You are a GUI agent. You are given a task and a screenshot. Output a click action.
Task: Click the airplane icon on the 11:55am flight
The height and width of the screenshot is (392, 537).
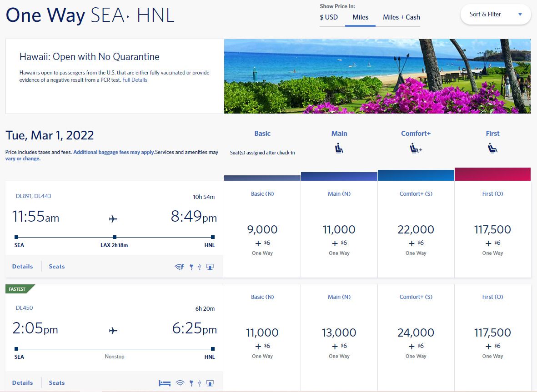pyautogui.click(x=113, y=218)
